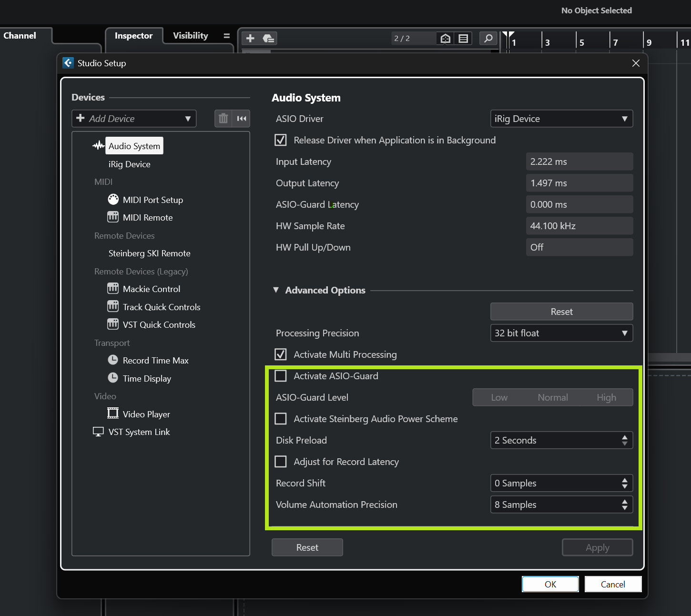The image size is (691, 616).
Task: Select Time Display in device list
Action: [x=147, y=378]
